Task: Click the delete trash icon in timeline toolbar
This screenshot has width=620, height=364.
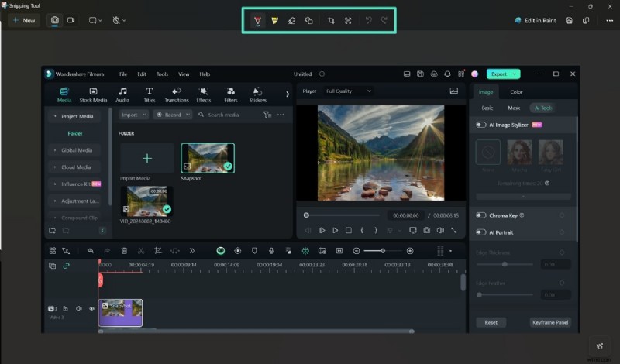Action: point(125,251)
